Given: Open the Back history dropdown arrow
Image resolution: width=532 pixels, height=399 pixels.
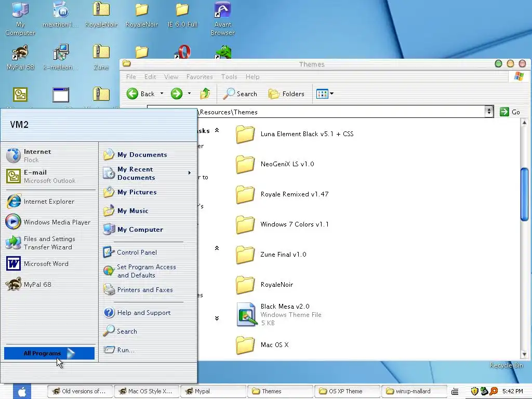Looking at the screenshot, I should (x=162, y=94).
